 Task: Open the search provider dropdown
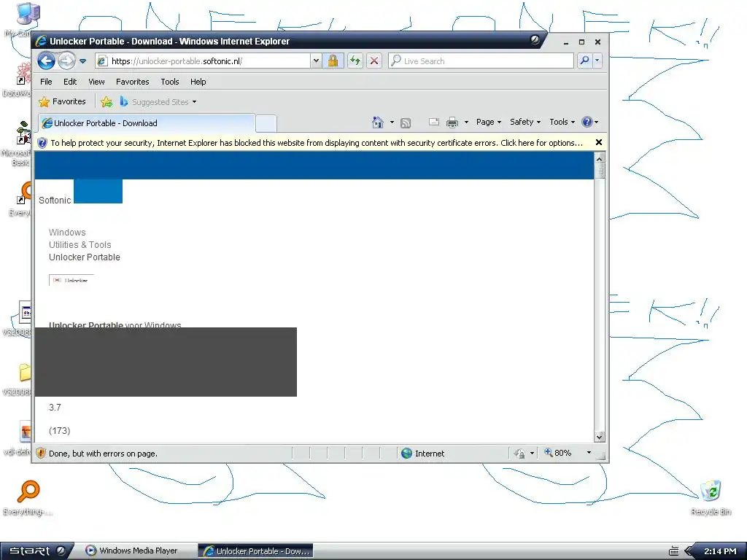click(597, 61)
